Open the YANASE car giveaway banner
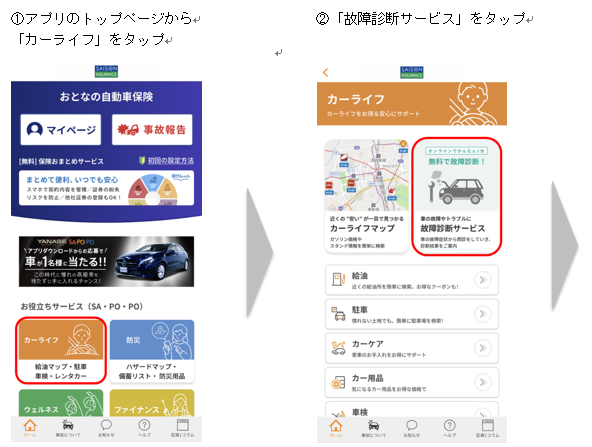Image resolution: width=592 pixels, height=447 pixels. point(106,261)
